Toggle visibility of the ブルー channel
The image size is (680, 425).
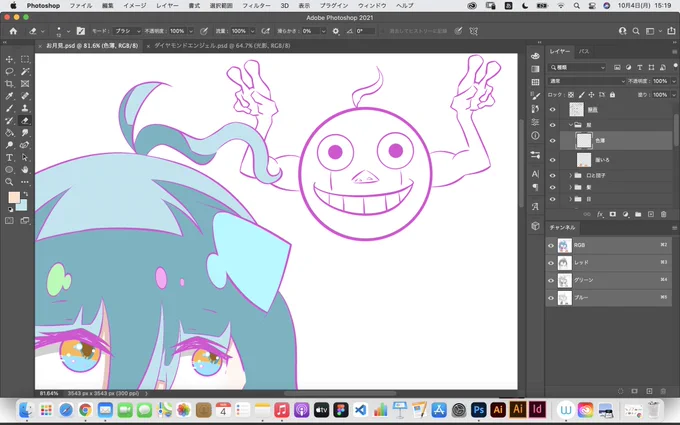pos(551,298)
